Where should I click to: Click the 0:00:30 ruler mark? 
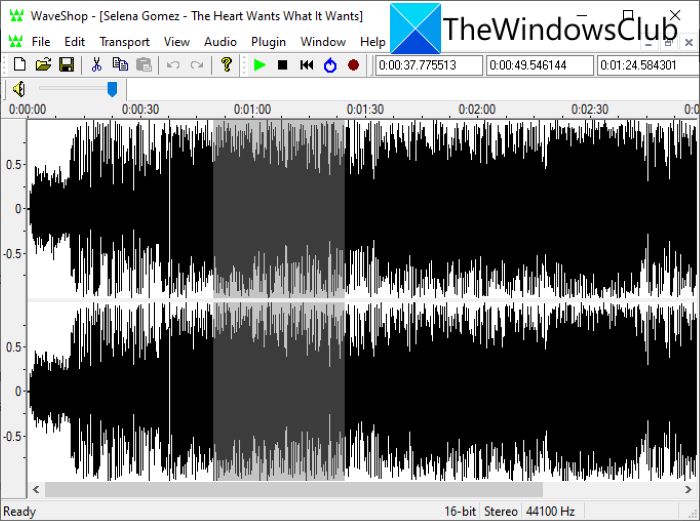coord(140,109)
